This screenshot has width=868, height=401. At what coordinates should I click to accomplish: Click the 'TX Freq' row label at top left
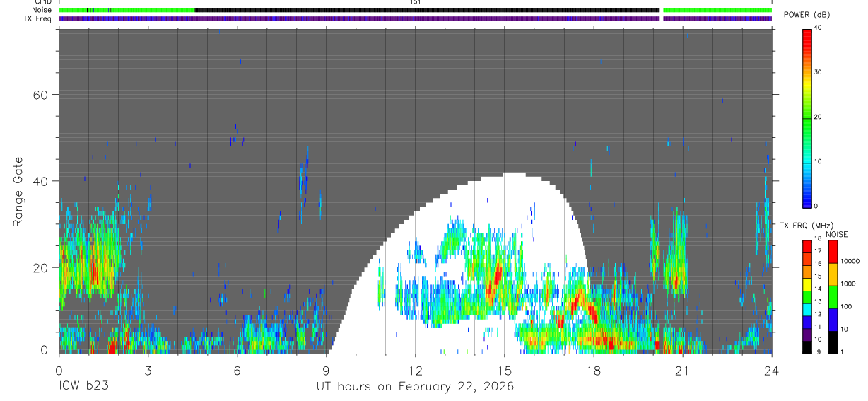[38, 18]
